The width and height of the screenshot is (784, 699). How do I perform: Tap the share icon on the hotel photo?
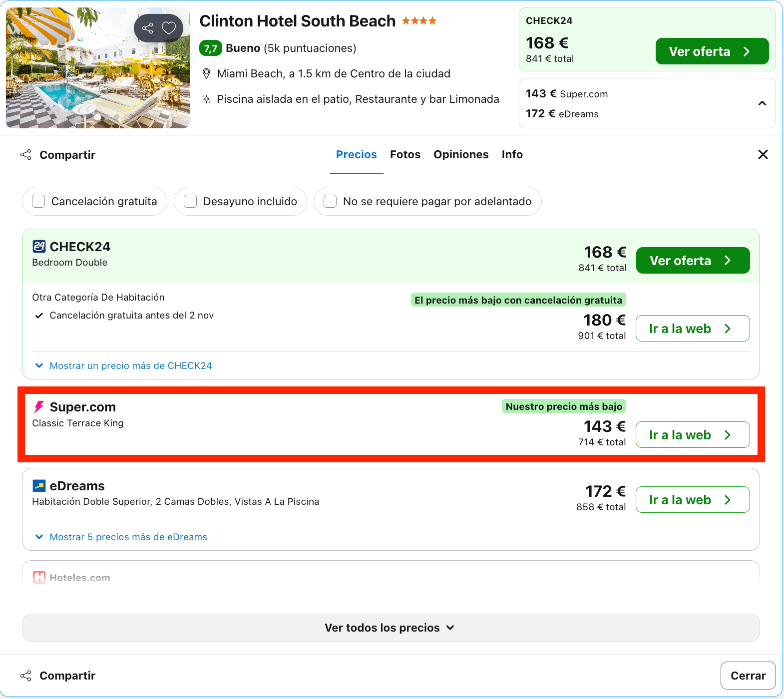(147, 28)
